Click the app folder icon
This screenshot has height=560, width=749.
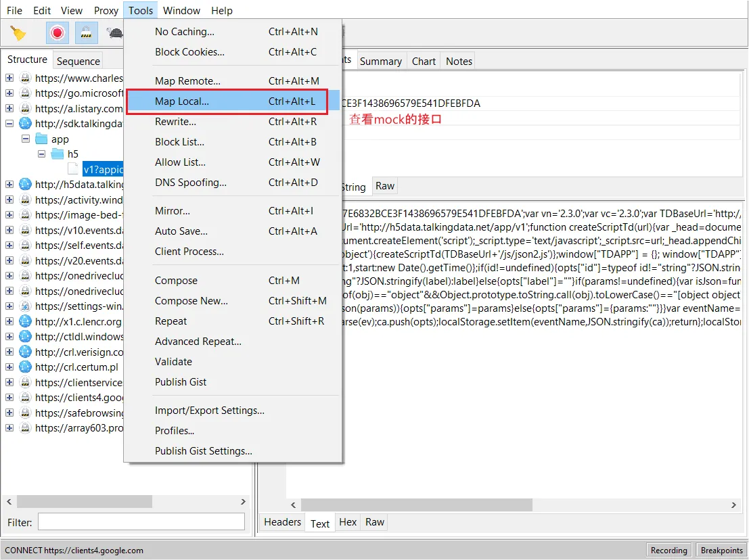41,139
